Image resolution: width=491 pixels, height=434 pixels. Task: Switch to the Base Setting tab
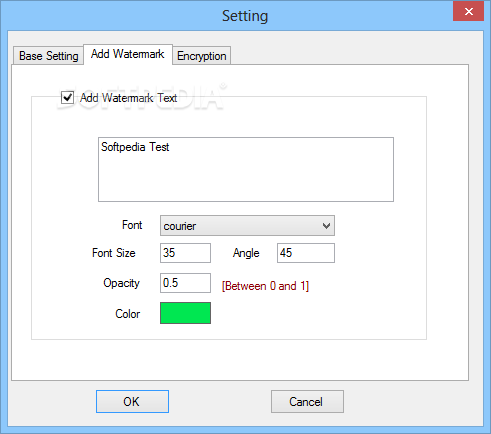[48, 55]
